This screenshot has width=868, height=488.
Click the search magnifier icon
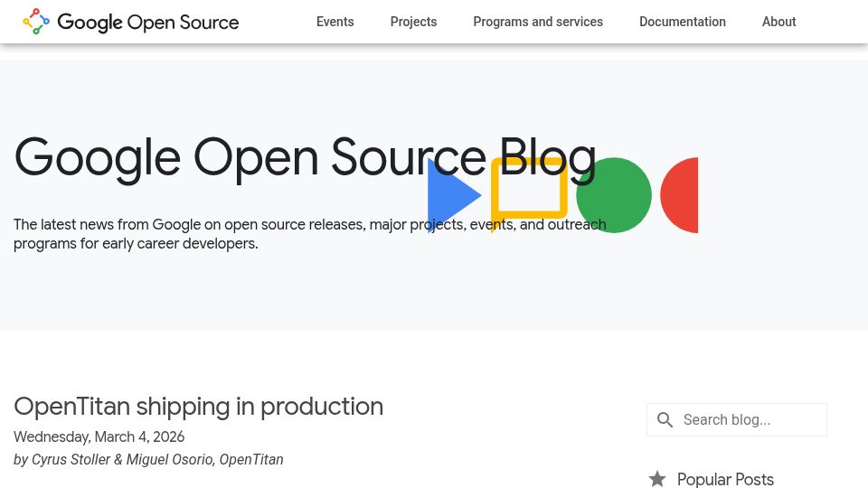pos(665,420)
